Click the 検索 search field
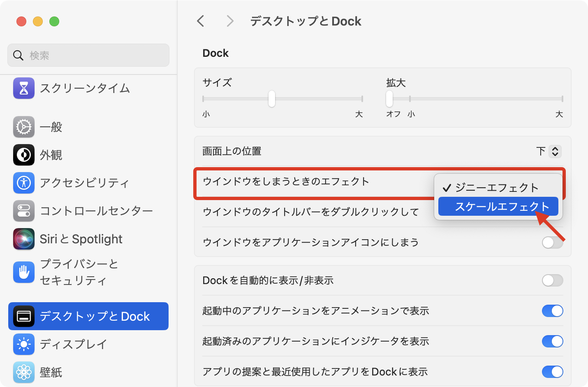The image size is (588, 387). click(88, 55)
